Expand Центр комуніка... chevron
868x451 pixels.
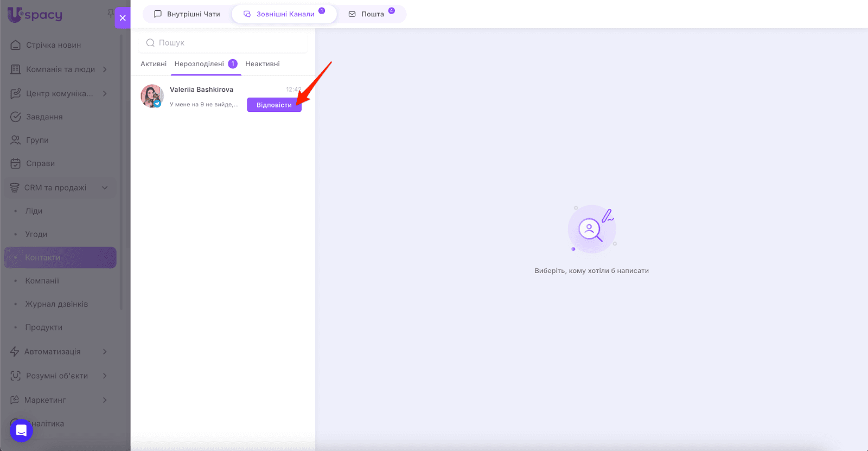[105, 93]
